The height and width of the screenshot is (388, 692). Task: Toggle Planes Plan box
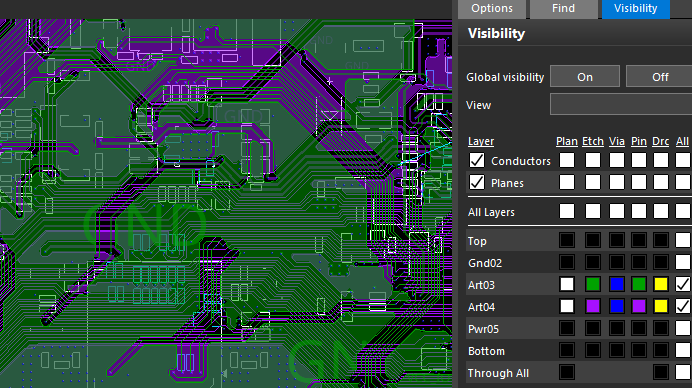click(567, 182)
